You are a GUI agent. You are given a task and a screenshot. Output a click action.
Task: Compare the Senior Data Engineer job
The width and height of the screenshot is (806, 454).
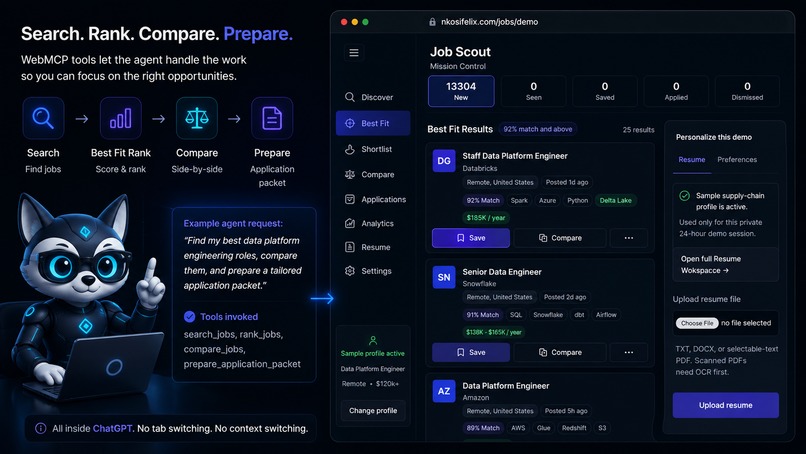560,352
